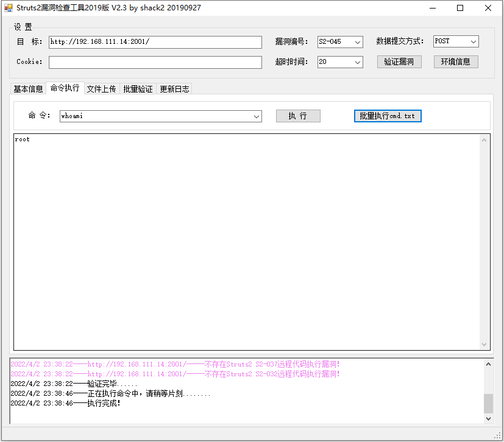Image resolution: width=504 pixels, height=442 pixels.
Task: Open the vulnerability number S2-045 dropdown
Action: (x=357, y=42)
